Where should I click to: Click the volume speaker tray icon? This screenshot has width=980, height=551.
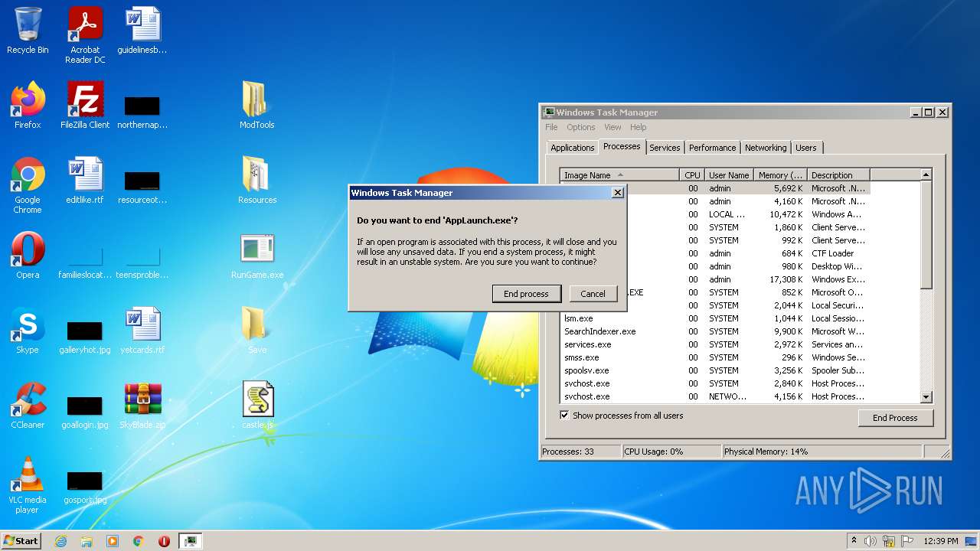click(x=871, y=541)
